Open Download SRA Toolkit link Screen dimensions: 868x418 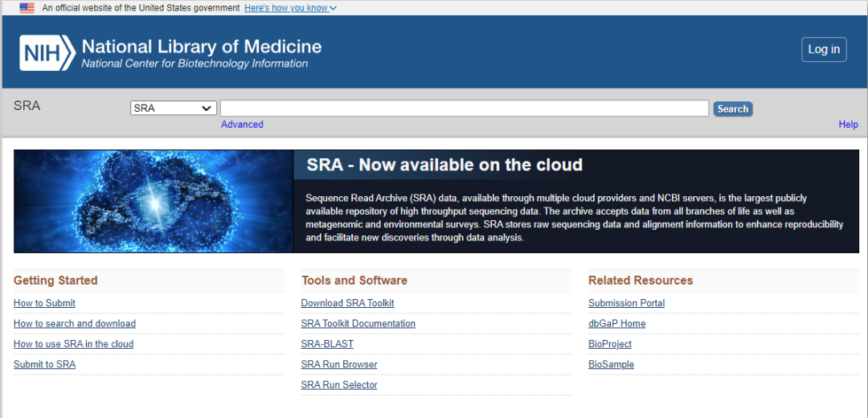(x=347, y=303)
